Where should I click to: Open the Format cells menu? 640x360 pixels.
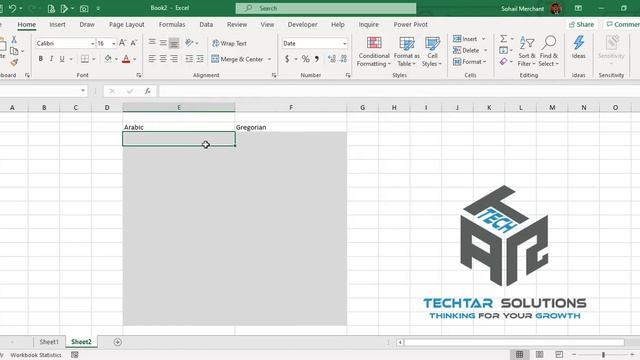pyautogui.click(x=470, y=62)
